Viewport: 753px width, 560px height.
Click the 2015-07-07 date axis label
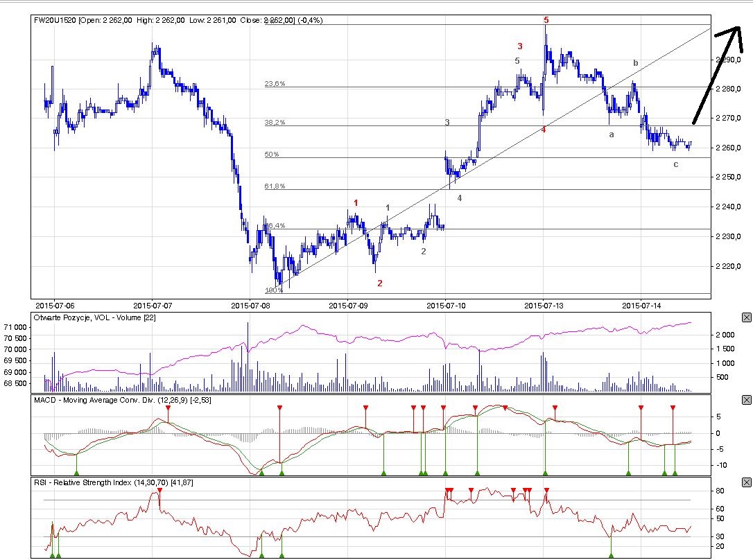pyautogui.click(x=153, y=305)
